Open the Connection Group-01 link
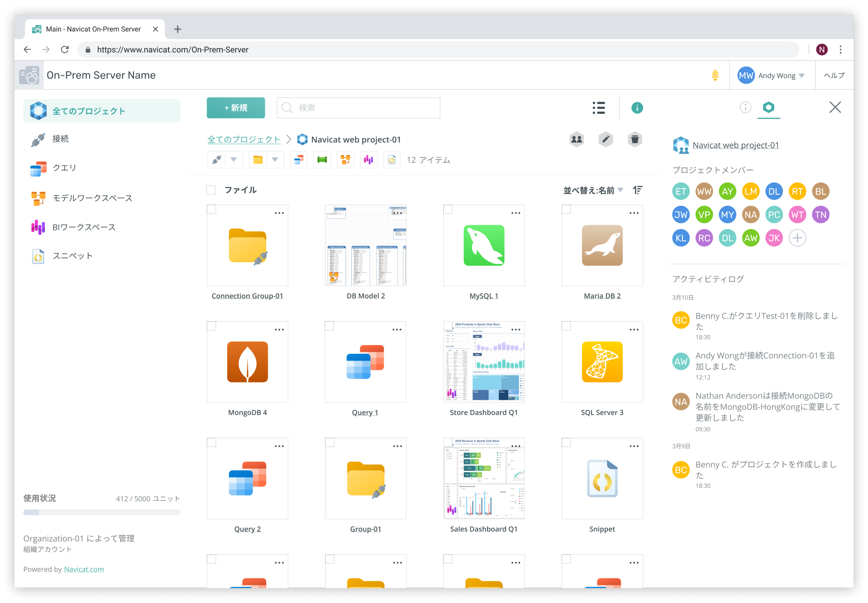 (247, 296)
